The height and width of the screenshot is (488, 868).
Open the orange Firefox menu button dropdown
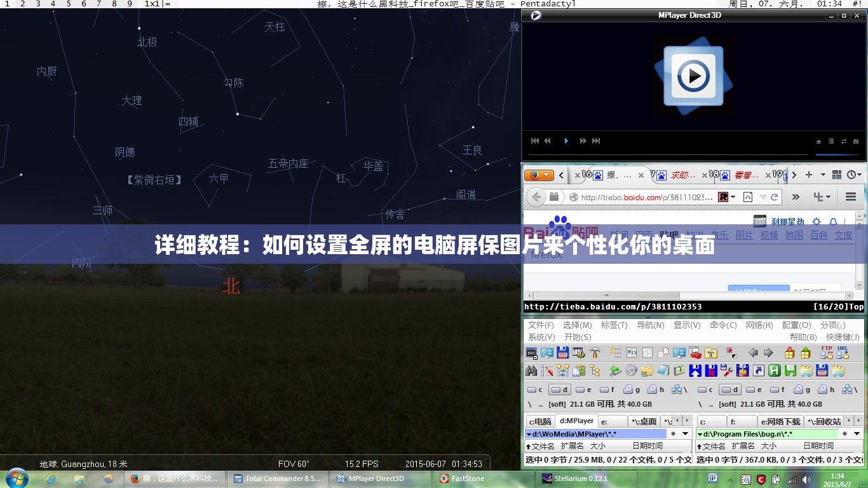(539, 175)
